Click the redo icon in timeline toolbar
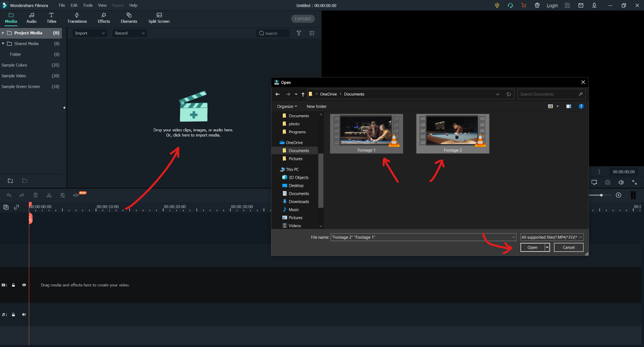The width and height of the screenshot is (644, 347). (x=22, y=195)
